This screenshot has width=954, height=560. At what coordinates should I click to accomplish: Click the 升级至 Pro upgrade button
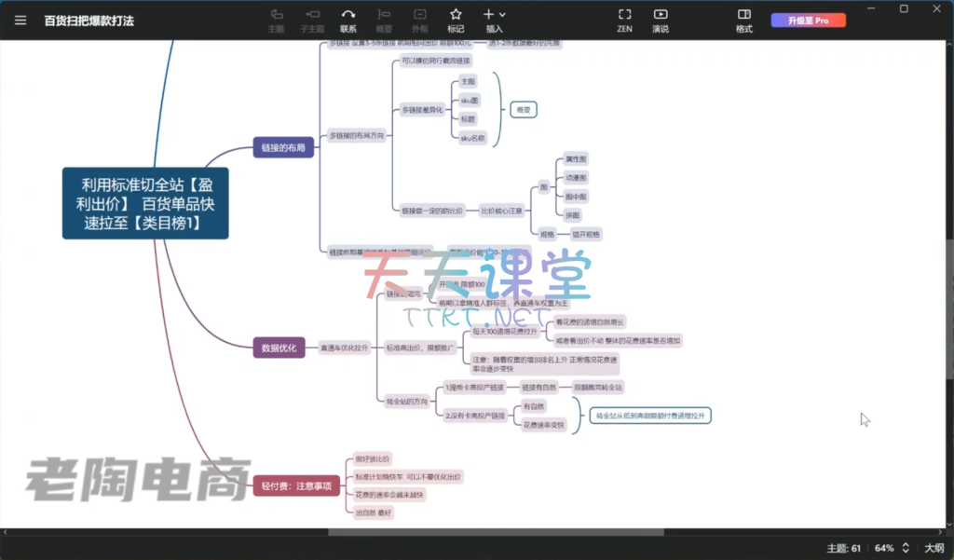(808, 20)
